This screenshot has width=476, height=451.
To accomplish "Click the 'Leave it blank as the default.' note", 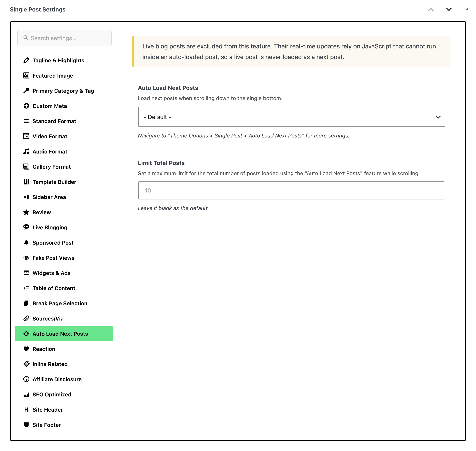I will coord(173,208).
